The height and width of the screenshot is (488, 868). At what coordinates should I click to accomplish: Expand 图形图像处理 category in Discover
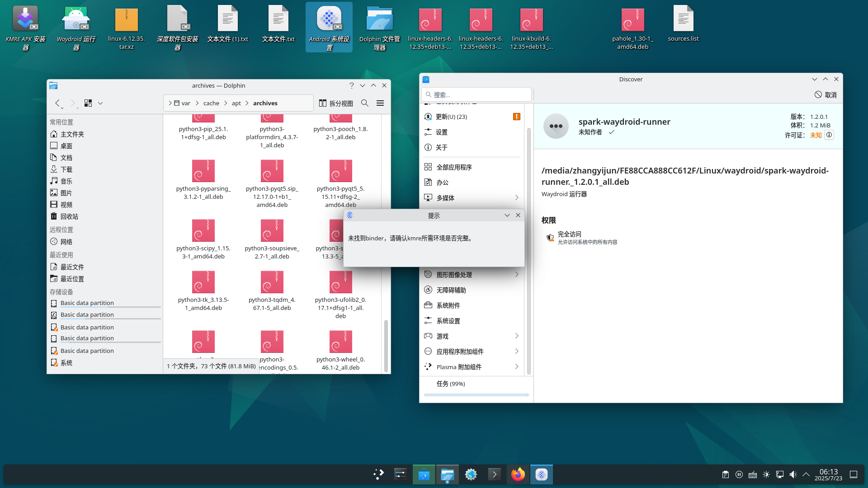(517, 274)
